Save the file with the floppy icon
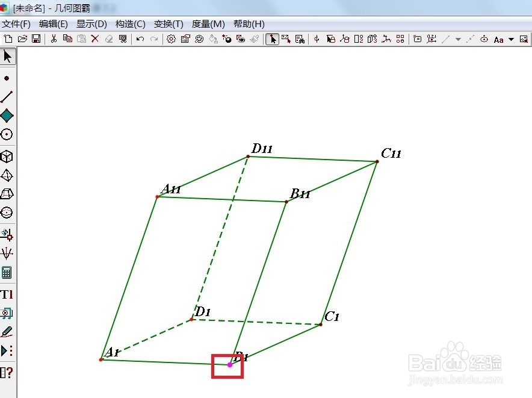Viewport: 532px width, 398px height. (36, 39)
